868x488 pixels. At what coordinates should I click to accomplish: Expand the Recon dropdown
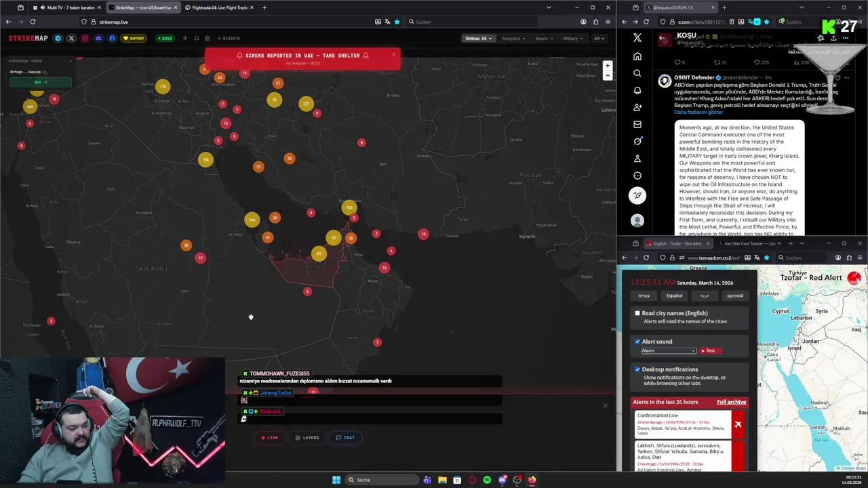pyautogui.click(x=544, y=38)
